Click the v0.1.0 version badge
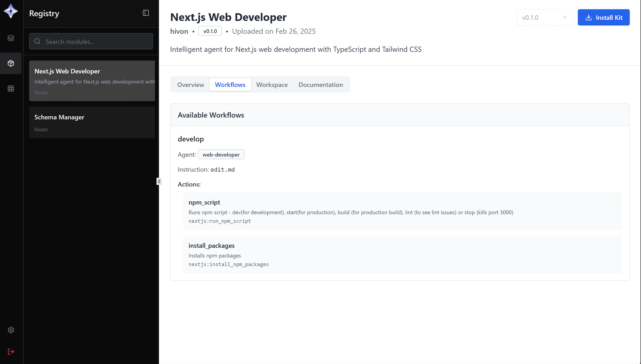The width and height of the screenshot is (641, 364). tap(210, 31)
